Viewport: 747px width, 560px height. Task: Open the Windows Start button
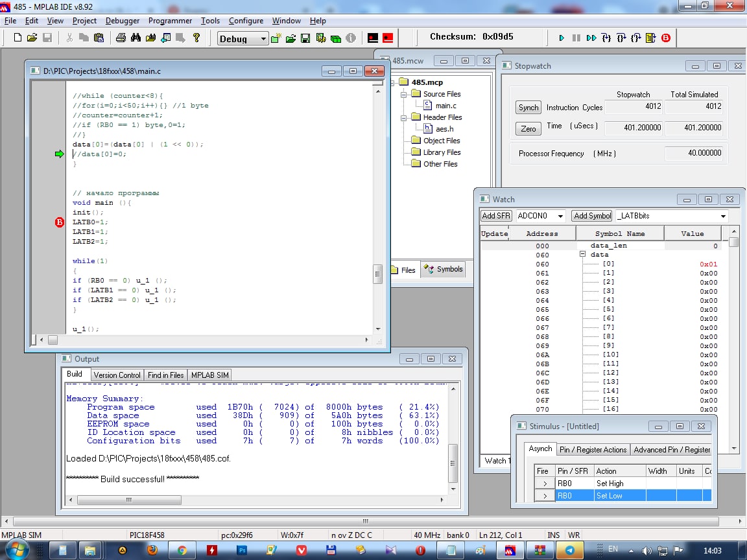(x=16, y=550)
